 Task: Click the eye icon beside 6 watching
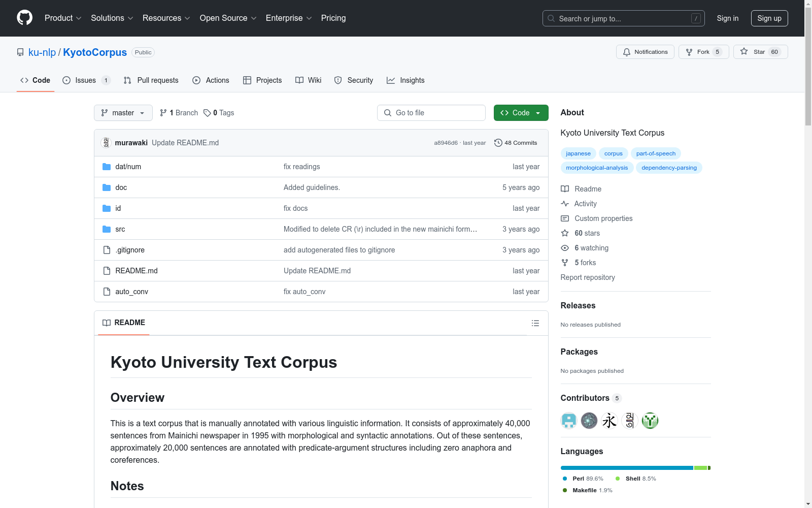coord(565,248)
